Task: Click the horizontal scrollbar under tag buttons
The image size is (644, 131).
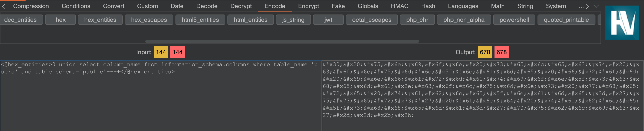Action: coord(282,41)
